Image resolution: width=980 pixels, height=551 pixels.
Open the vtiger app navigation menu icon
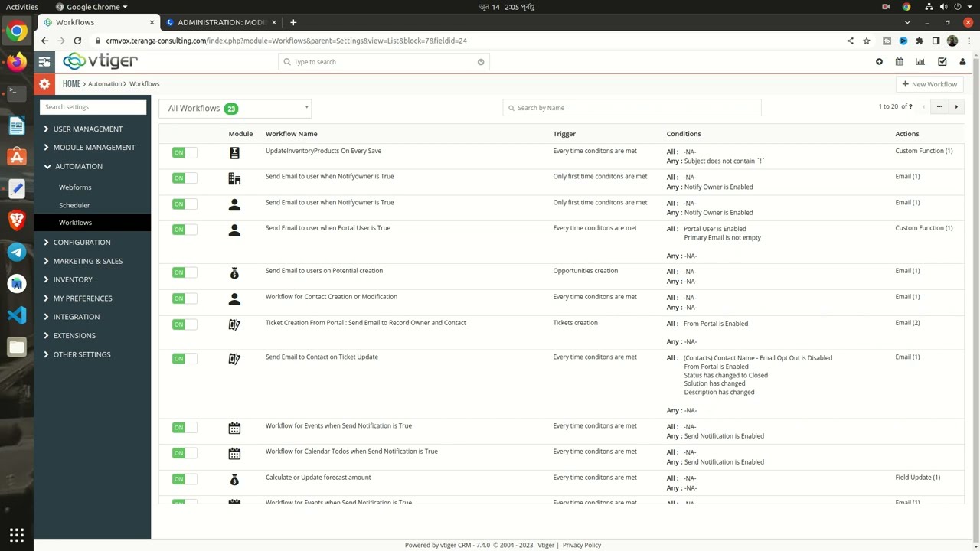44,62
